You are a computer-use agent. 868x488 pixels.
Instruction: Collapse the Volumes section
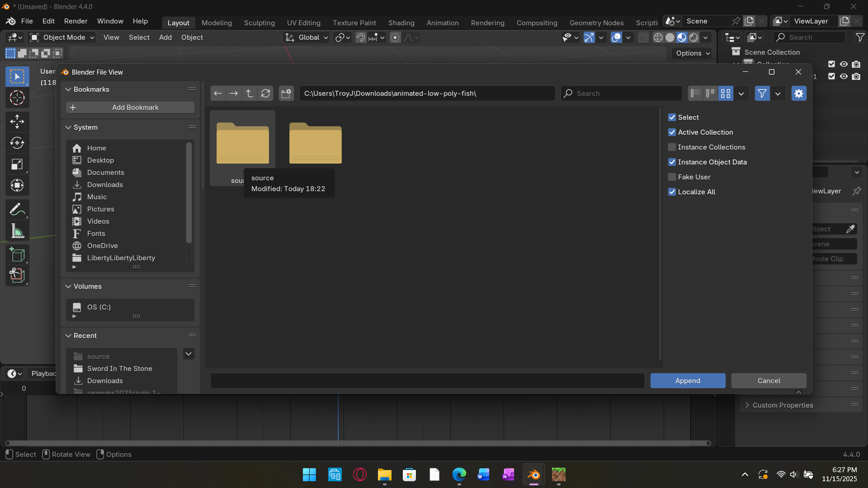click(69, 286)
